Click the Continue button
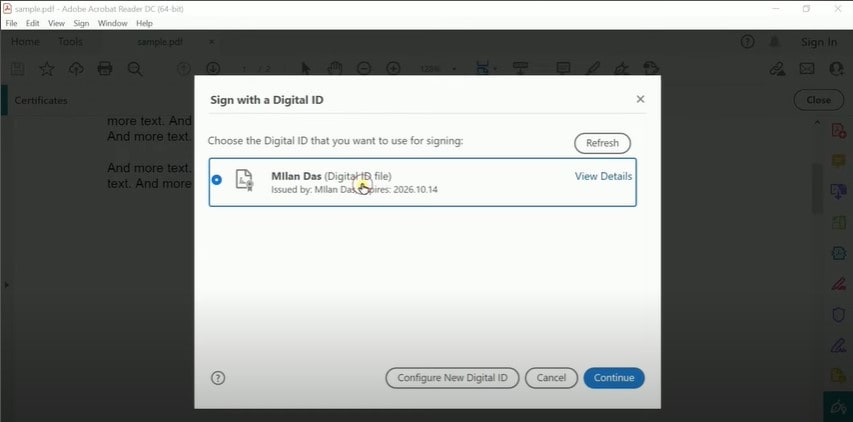Image resolution: width=853 pixels, height=422 pixels. coord(614,378)
